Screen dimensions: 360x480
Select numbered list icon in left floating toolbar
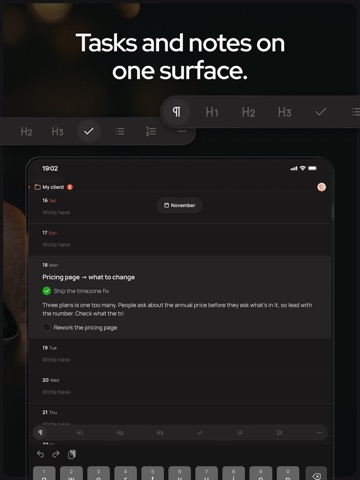click(x=151, y=131)
